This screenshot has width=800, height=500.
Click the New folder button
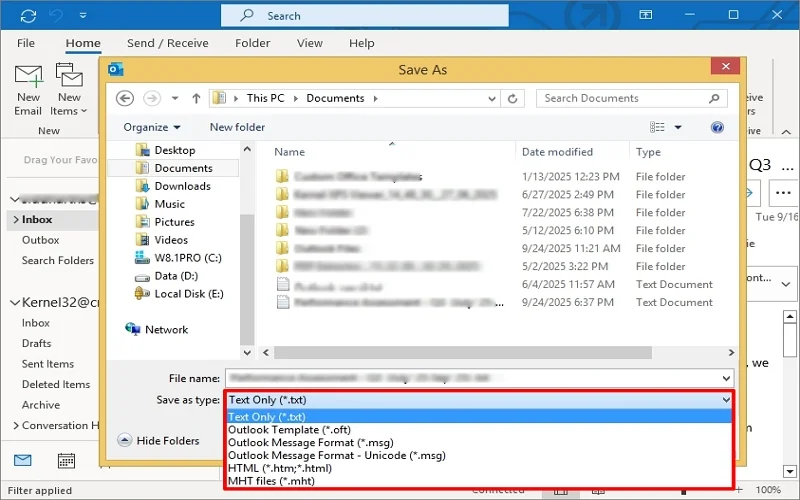click(237, 127)
